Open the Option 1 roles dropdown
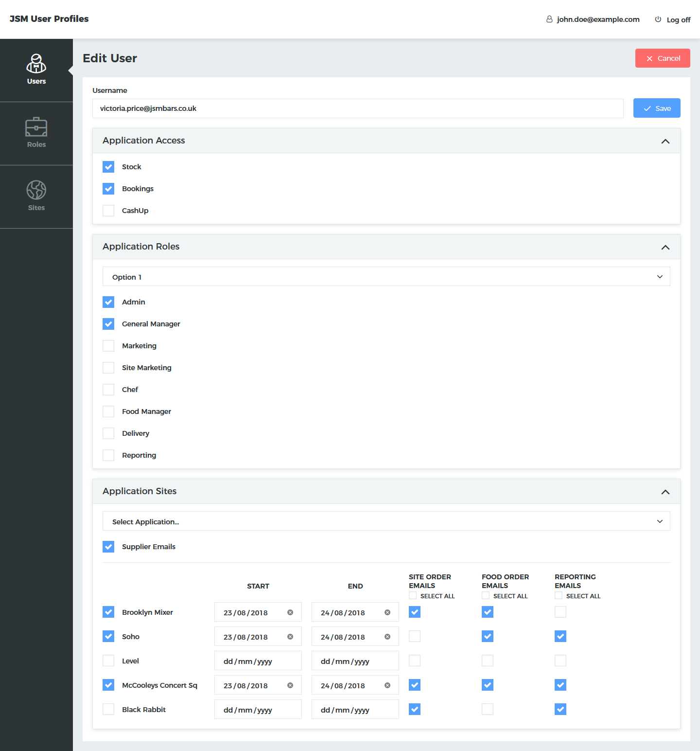This screenshot has height=751, width=700. [x=386, y=277]
